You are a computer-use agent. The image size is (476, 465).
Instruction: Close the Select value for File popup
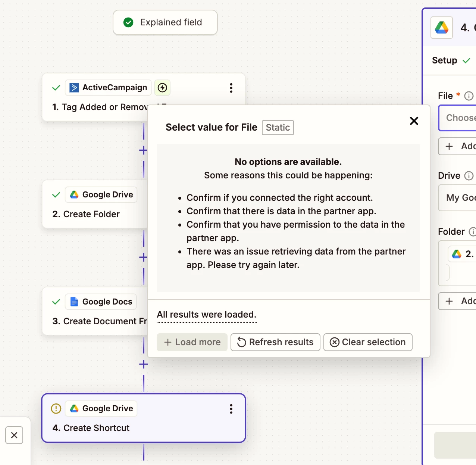pyautogui.click(x=414, y=121)
